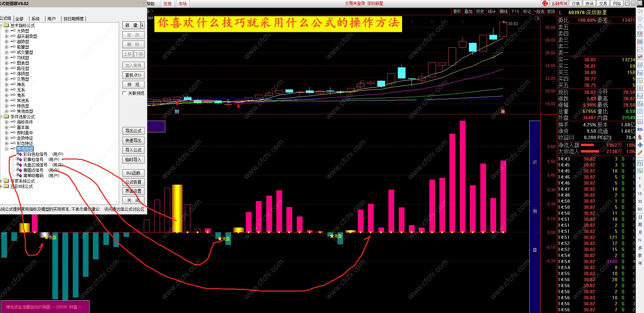This screenshot has width=644, height=313.
Task: Expand the 走势特征 tree node
Action: click(6, 138)
